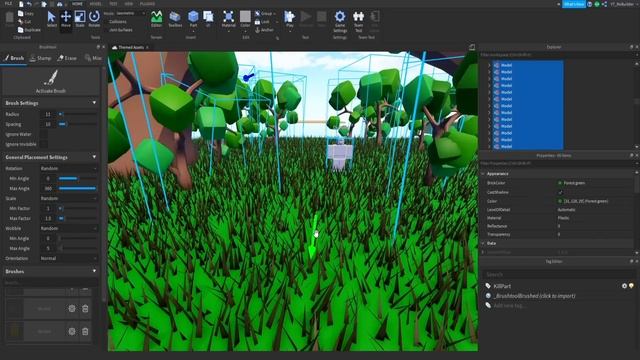The height and width of the screenshot is (360, 640).
Task: Adjust the Spacing slider
Action: 78,124
